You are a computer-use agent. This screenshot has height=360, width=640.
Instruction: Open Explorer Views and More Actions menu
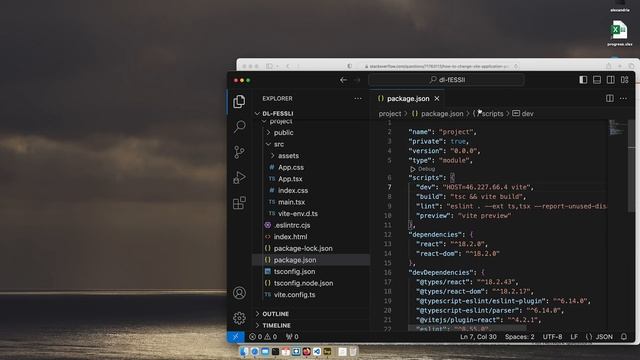click(358, 98)
